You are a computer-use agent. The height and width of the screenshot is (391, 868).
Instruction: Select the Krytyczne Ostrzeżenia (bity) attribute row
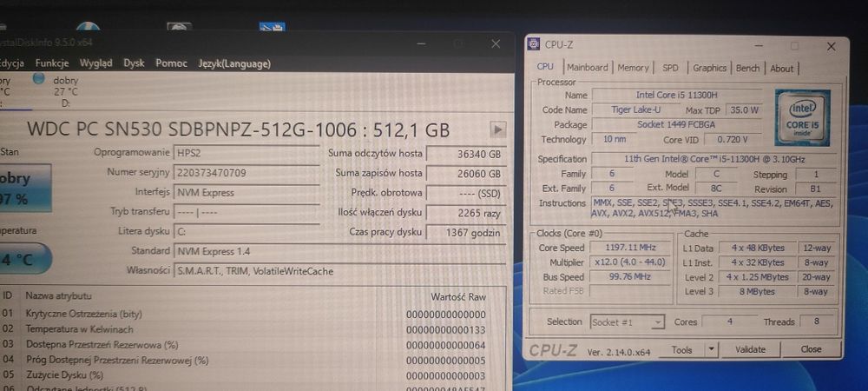[244, 314]
